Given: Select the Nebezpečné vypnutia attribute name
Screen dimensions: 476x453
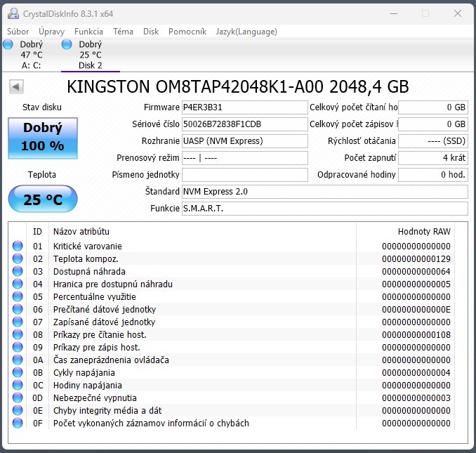Looking at the screenshot, I should coord(95,398).
